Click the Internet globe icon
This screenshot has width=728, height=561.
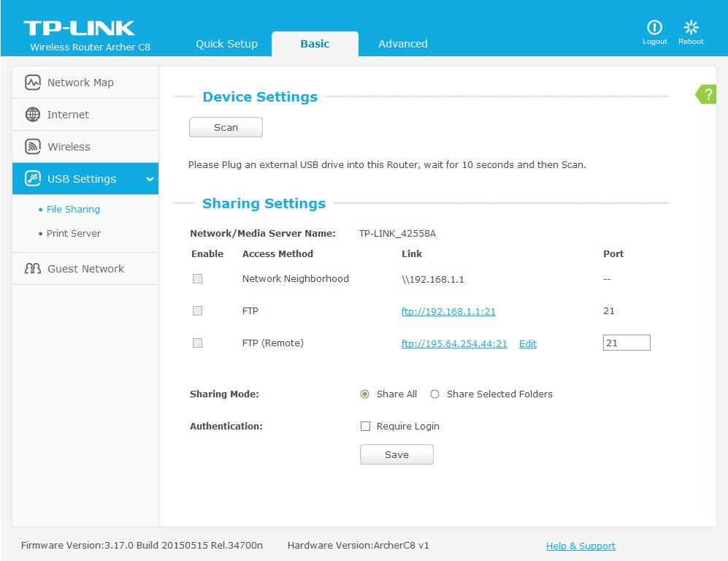click(x=33, y=115)
